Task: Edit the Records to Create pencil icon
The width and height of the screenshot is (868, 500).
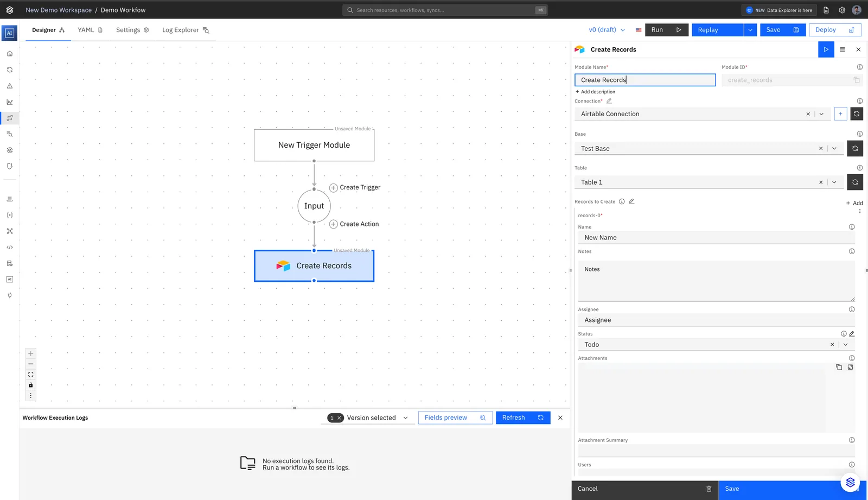Action: pyautogui.click(x=631, y=201)
